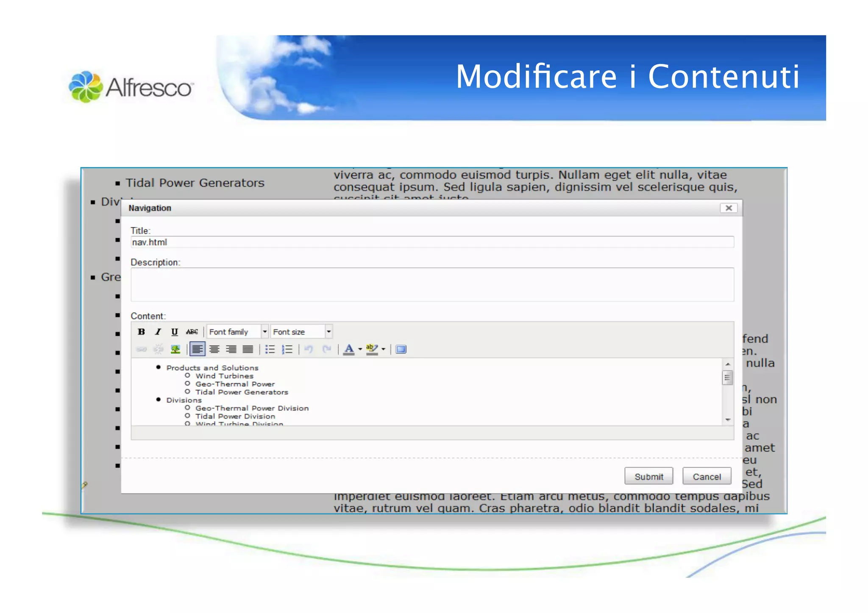Click 'Divisions' in the editor content

[184, 400]
